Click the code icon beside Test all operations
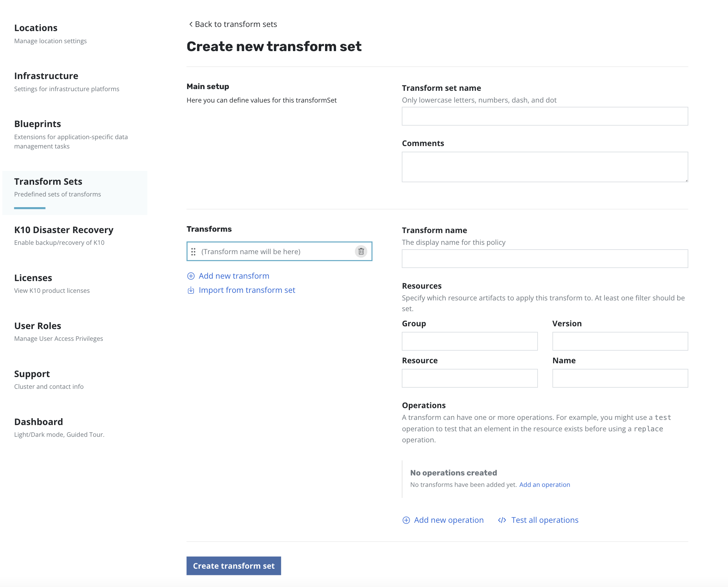The height and width of the screenshot is (587, 728). [502, 520]
